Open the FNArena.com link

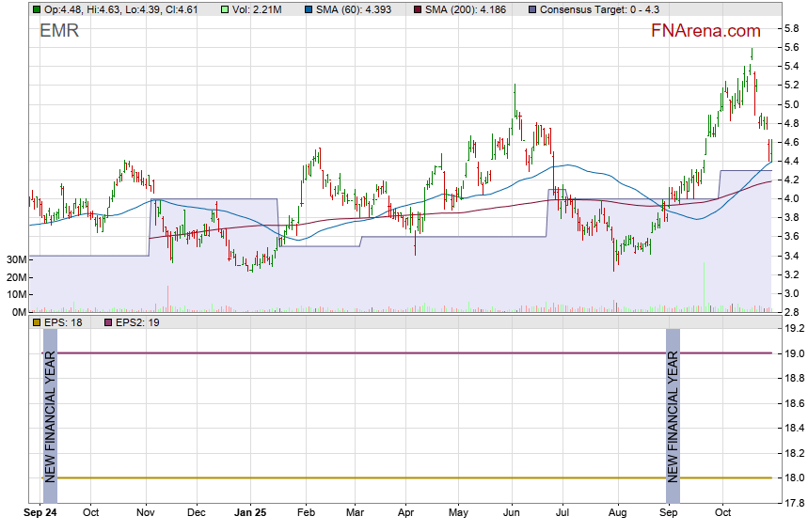[705, 31]
